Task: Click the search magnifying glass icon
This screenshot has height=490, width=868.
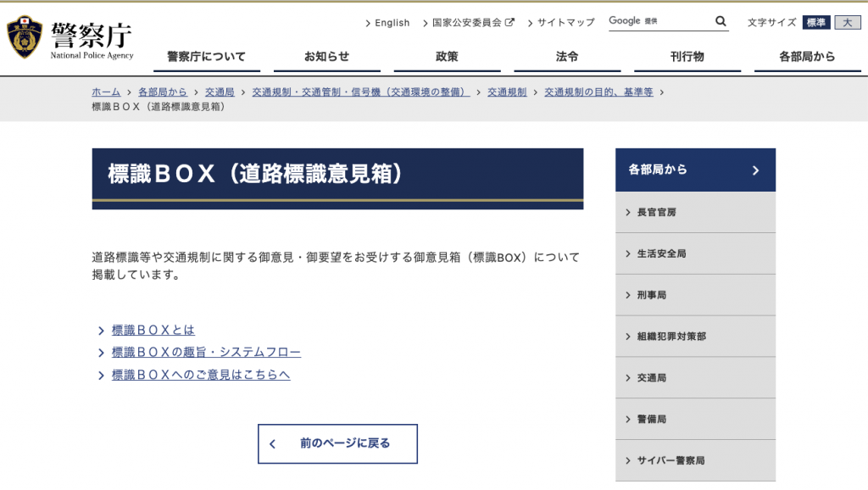Action: coord(721,22)
